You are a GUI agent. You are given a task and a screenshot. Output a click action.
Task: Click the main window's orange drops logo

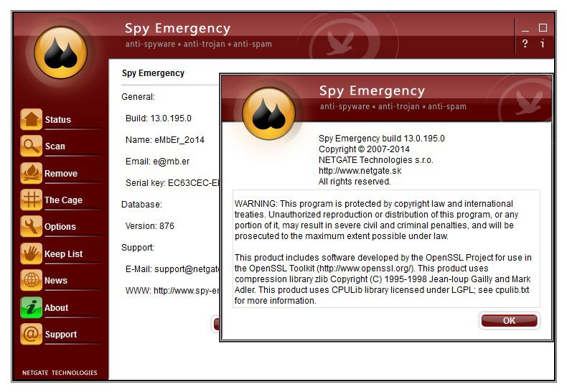[61, 52]
